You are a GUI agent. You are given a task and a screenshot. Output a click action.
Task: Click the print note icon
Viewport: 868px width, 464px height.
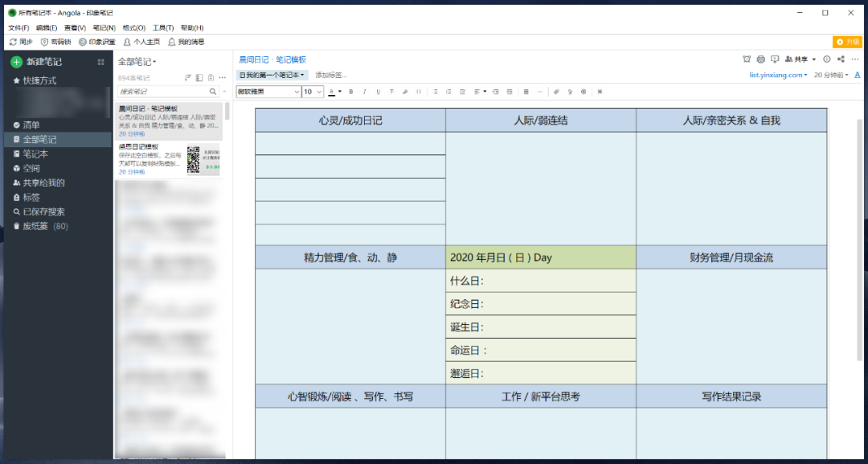coord(760,60)
